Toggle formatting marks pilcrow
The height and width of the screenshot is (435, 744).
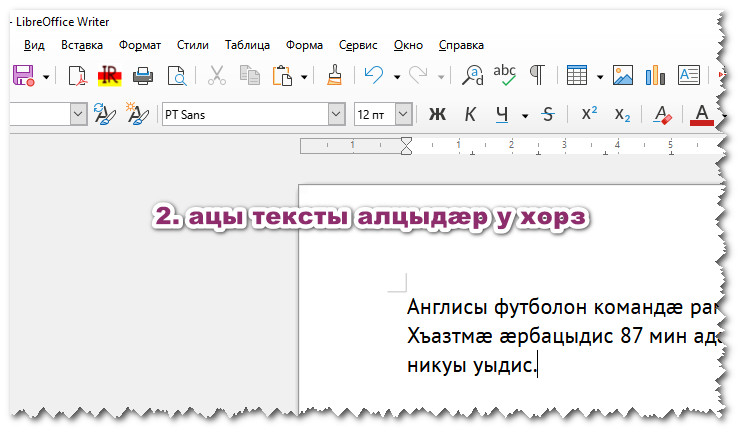pyautogui.click(x=538, y=75)
